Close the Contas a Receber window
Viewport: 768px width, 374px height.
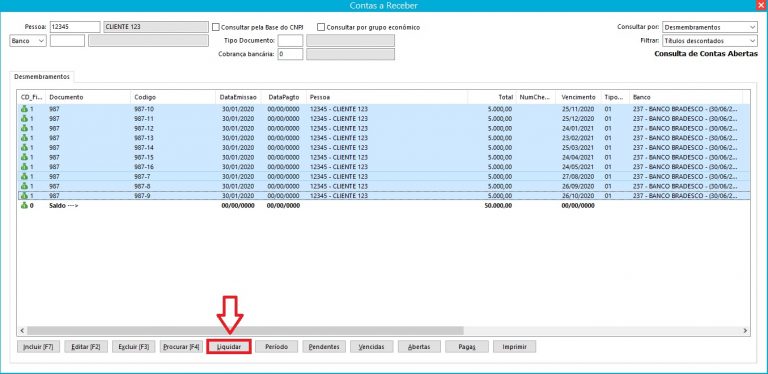click(x=760, y=5)
